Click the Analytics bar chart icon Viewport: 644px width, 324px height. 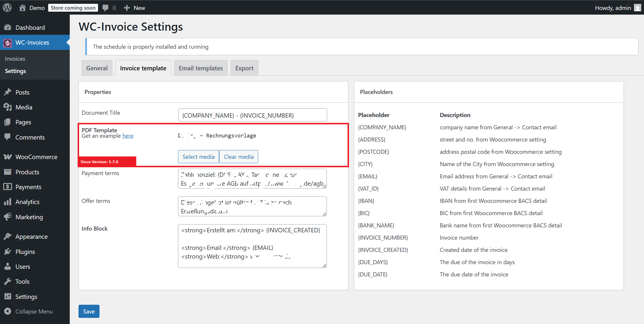(8, 202)
